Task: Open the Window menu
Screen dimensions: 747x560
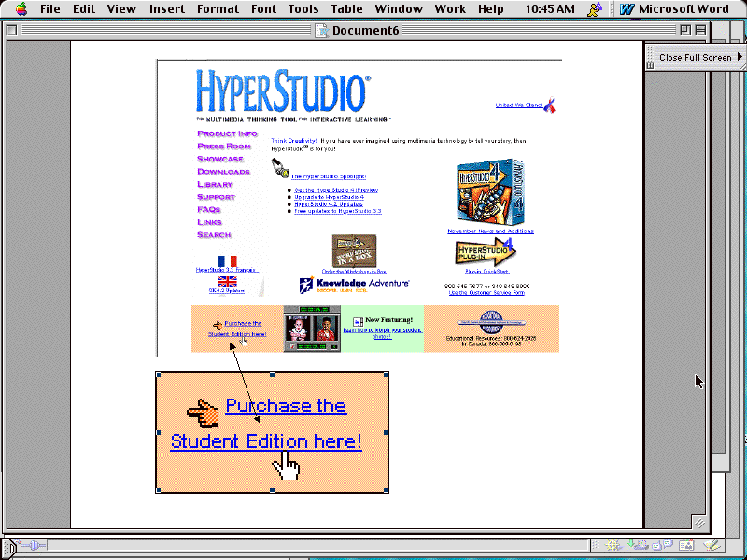Action: tap(399, 9)
